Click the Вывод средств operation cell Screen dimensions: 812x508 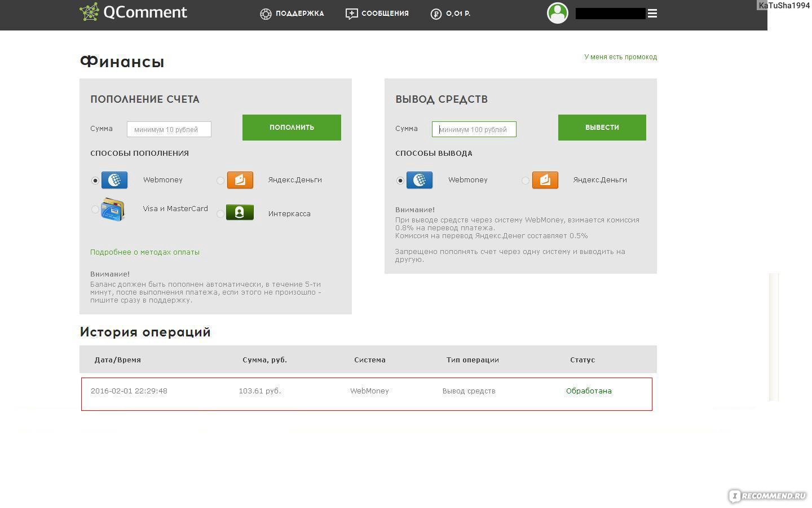469,391
